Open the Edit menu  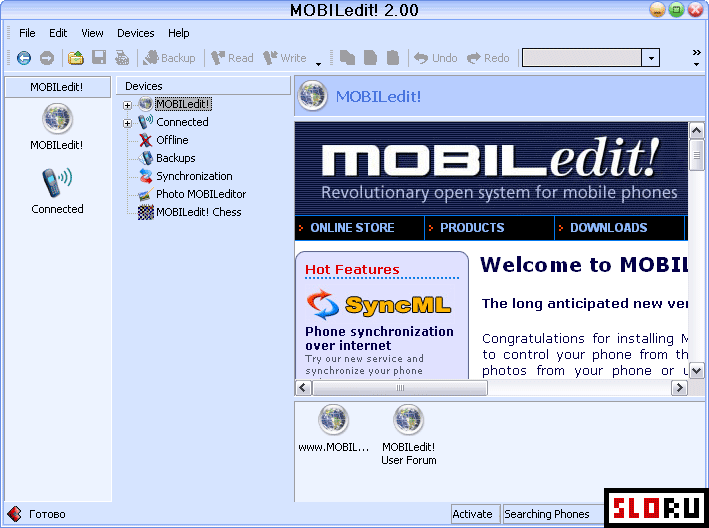click(x=58, y=33)
